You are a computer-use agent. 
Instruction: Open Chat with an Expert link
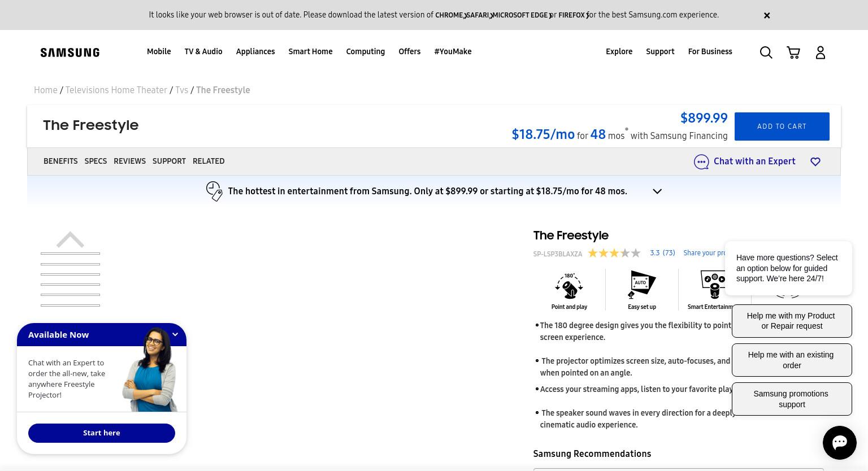coord(745,162)
